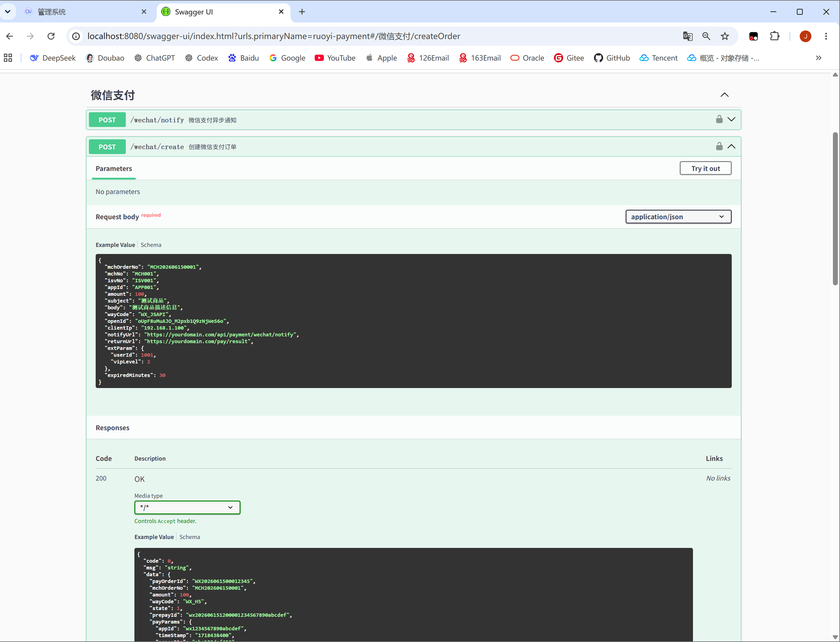840x642 pixels.
Task: Select request body Example Value tab
Action: (115, 245)
